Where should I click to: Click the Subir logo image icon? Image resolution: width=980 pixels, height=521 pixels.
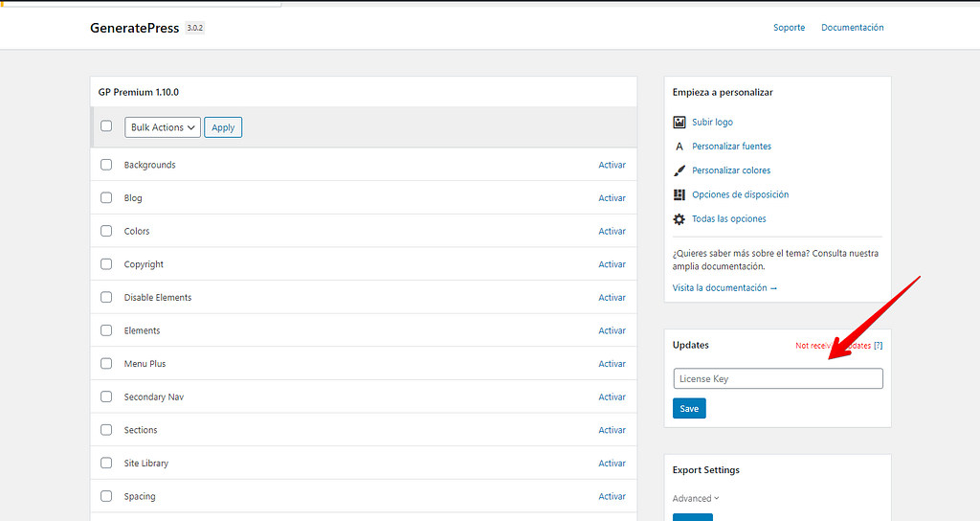click(x=679, y=122)
